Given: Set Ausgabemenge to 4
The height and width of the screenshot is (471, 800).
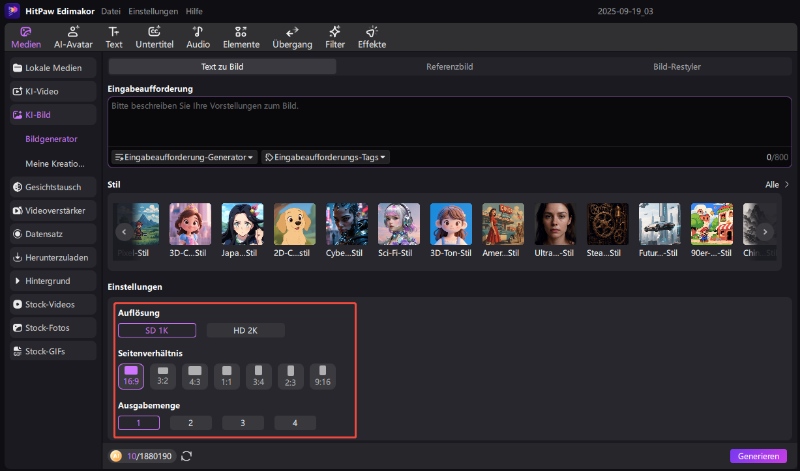Looking at the screenshot, I should (x=295, y=423).
